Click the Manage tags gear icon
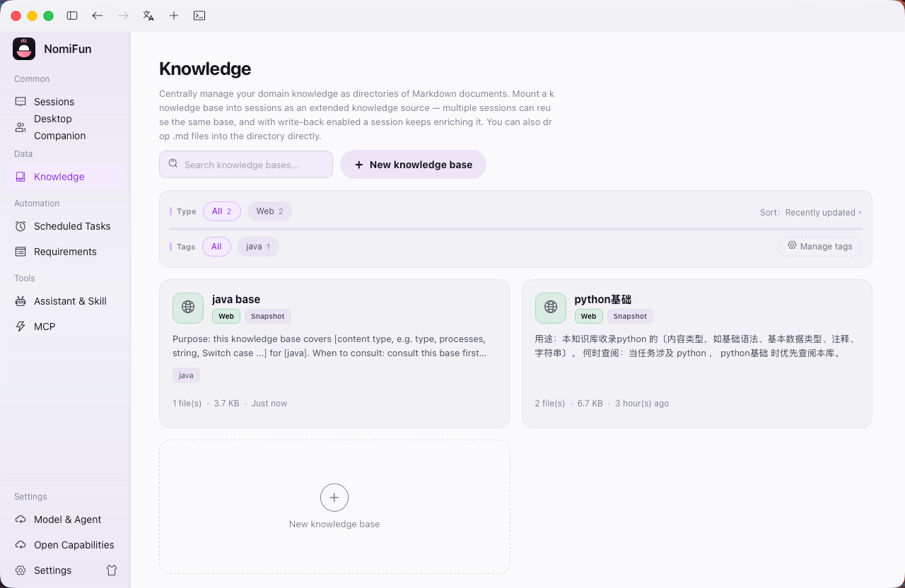The height and width of the screenshot is (588, 905). (x=792, y=246)
